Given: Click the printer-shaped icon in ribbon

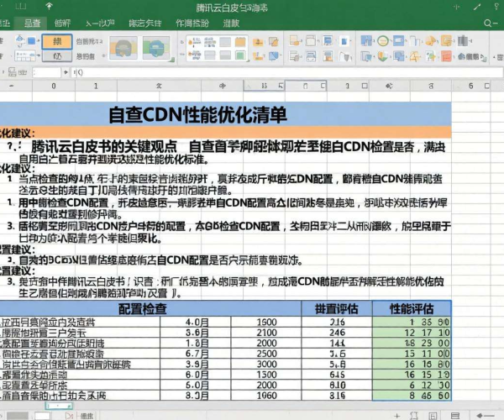Looking at the screenshot, I should pyautogui.click(x=311, y=56).
